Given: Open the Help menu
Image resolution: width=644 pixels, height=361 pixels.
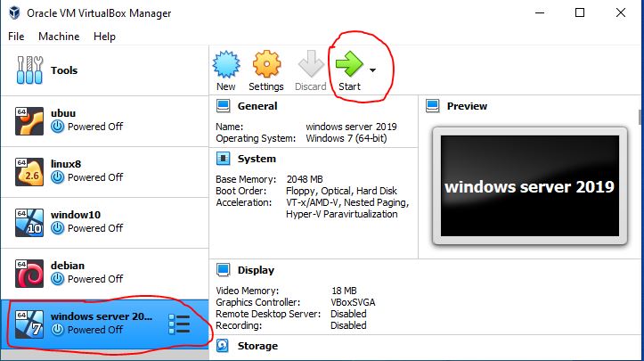Looking at the screenshot, I should pos(104,37).
